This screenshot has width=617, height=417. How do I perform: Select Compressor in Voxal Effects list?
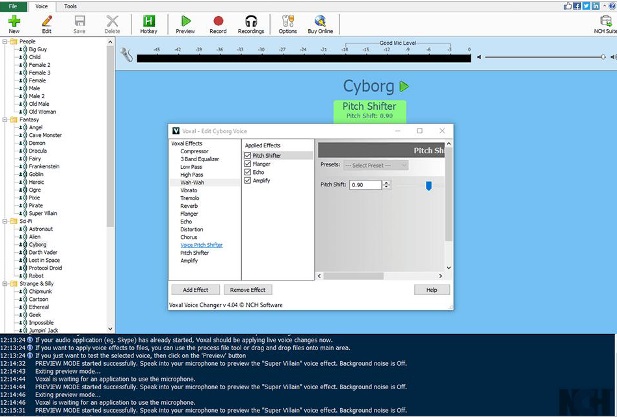pyautogui.click(x=194, y=151)
